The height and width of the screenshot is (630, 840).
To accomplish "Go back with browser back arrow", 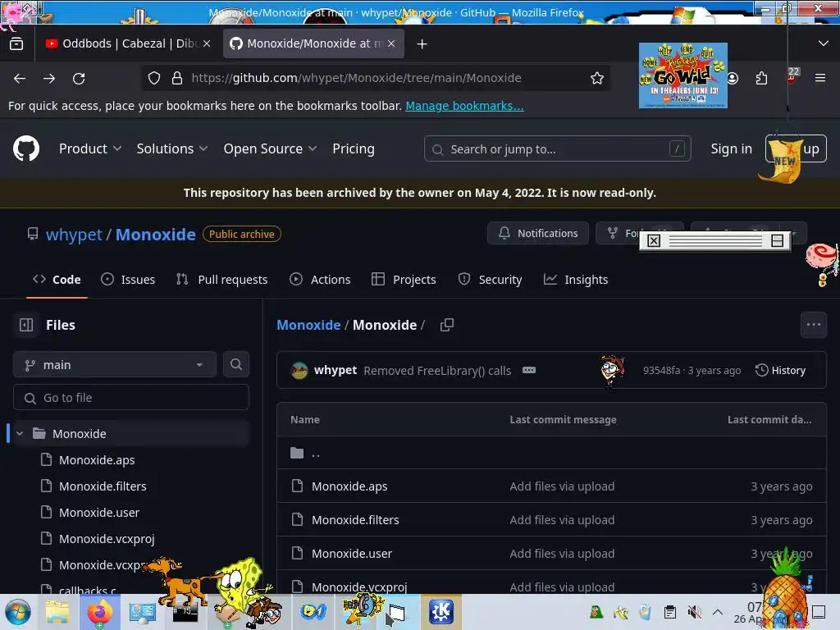I will pyautogui.click(x=20, y=78).
